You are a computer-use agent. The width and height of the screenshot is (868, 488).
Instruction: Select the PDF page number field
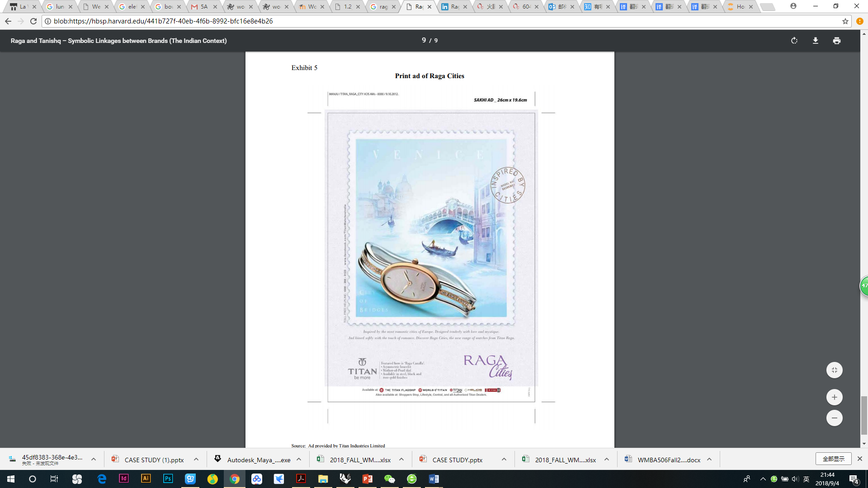(x=424, y=40)
